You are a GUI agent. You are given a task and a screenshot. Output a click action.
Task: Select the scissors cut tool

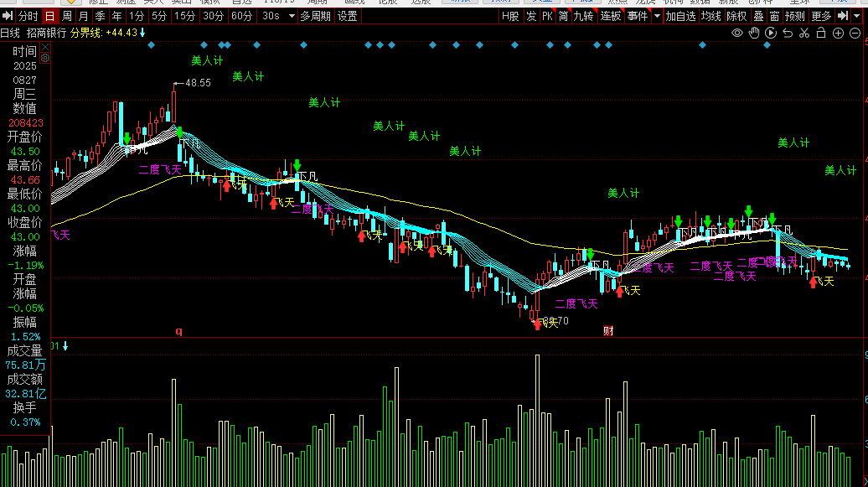click(804, 34)
